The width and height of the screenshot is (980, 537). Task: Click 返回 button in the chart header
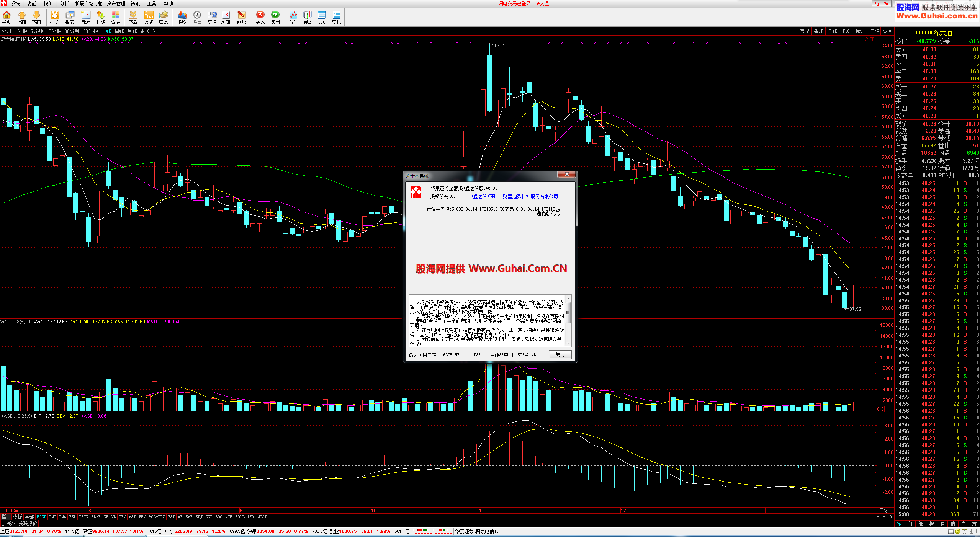pyautogui.click(x=888, y=31)
